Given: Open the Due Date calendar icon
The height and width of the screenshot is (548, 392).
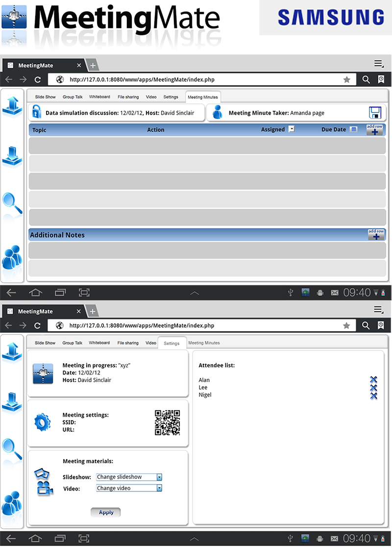Looking at the screenshot, I should pyautogui.click(x=354, y=129).
